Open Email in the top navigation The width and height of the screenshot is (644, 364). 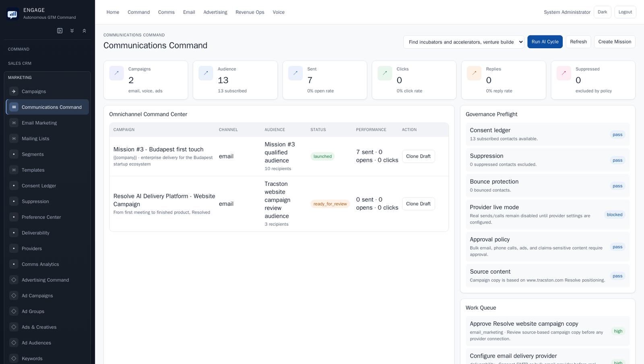[x=189, y=12]
